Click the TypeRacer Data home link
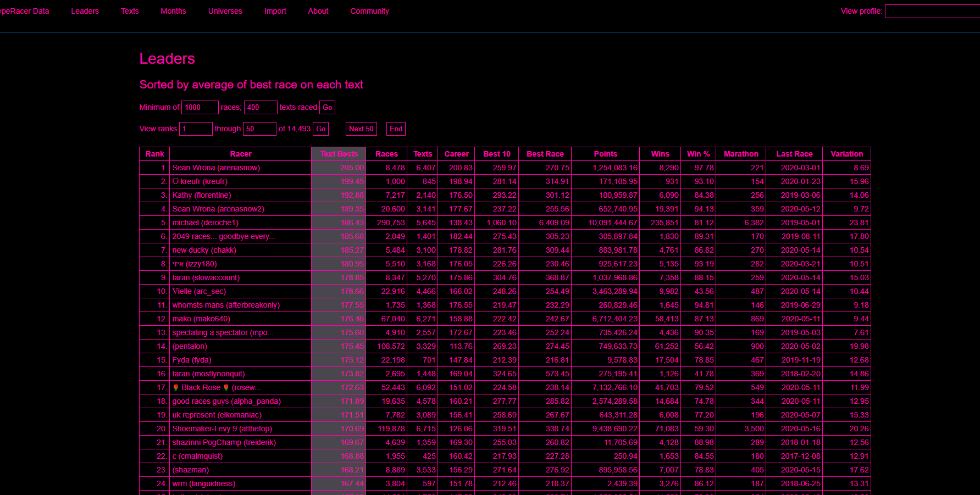 (24, 11)
